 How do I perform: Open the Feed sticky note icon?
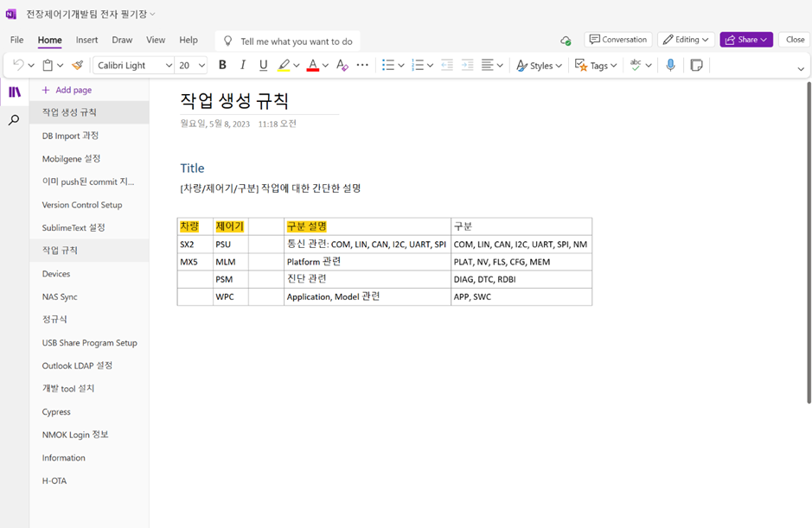[696, 65]
